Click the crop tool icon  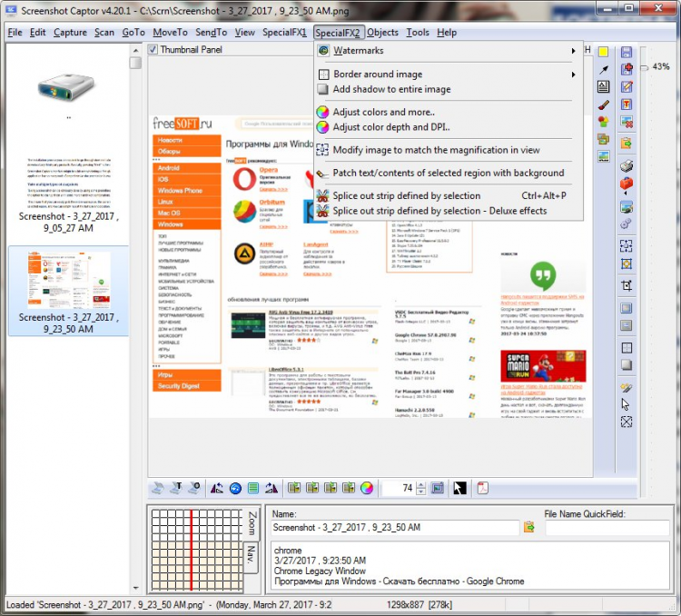[626, 285]
